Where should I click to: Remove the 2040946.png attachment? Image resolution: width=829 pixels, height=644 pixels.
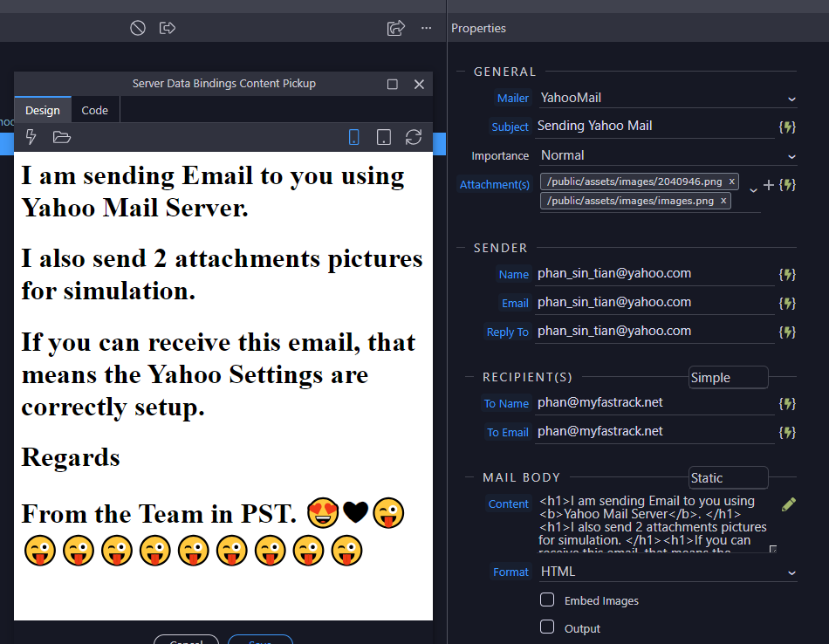coord(732,182)
